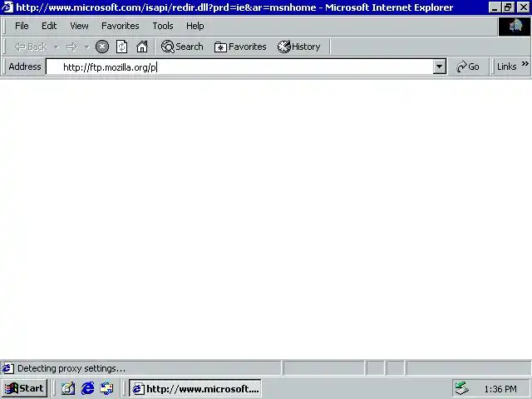Stop loading with the Stop icon
Image resolution: width=532 pixels, height=399 pixels.
102,47
